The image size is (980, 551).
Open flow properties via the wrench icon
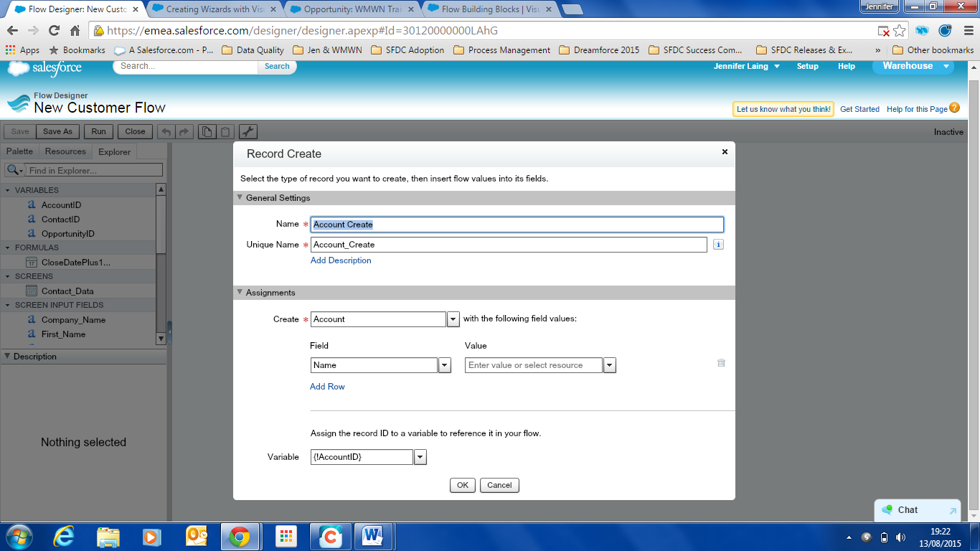[x=248, y=131]
